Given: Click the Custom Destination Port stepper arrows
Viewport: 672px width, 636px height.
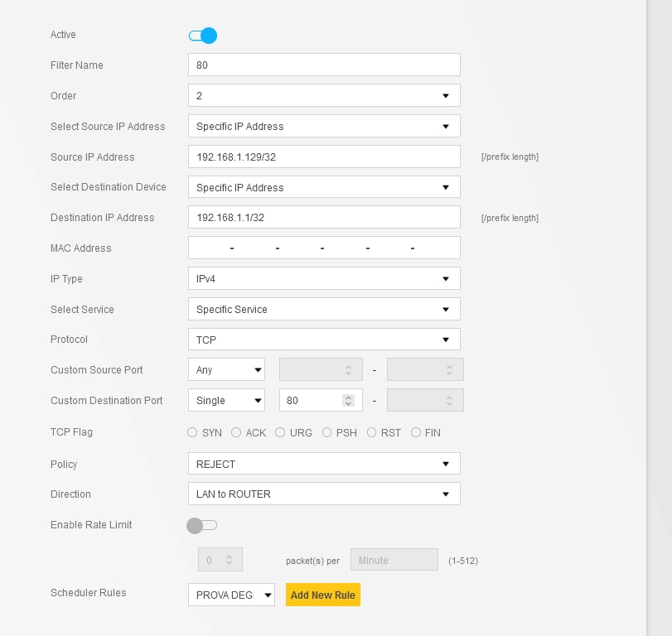Looking at the screenshot, I should (x=348, y=401).
